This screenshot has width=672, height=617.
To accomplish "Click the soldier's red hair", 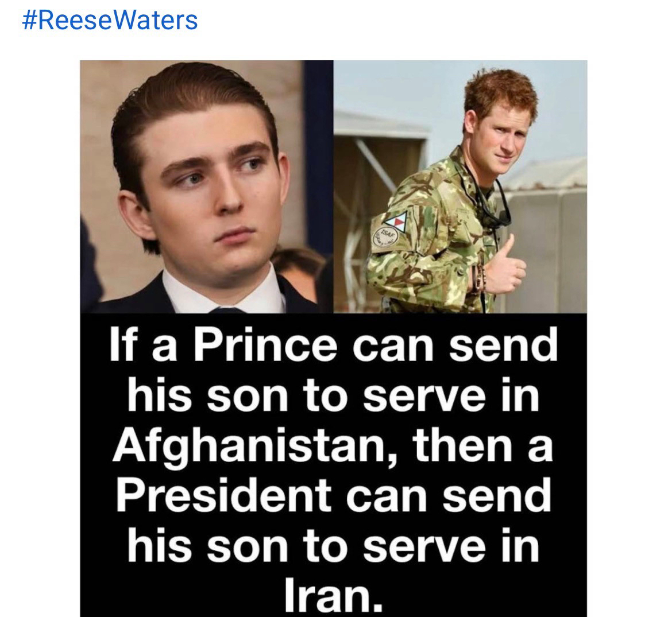I will (499, 92).
